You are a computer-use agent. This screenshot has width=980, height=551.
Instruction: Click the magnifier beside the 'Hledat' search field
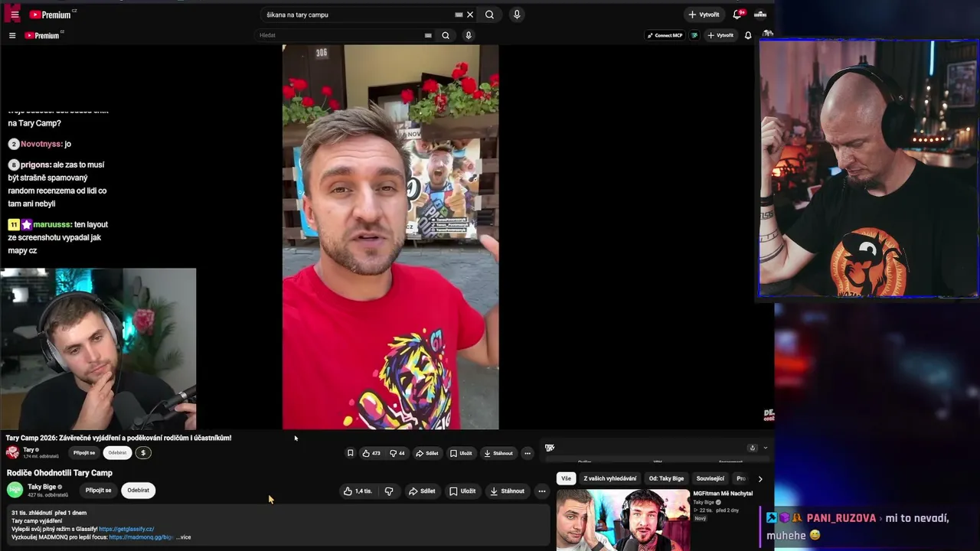[x=446, y=35]
